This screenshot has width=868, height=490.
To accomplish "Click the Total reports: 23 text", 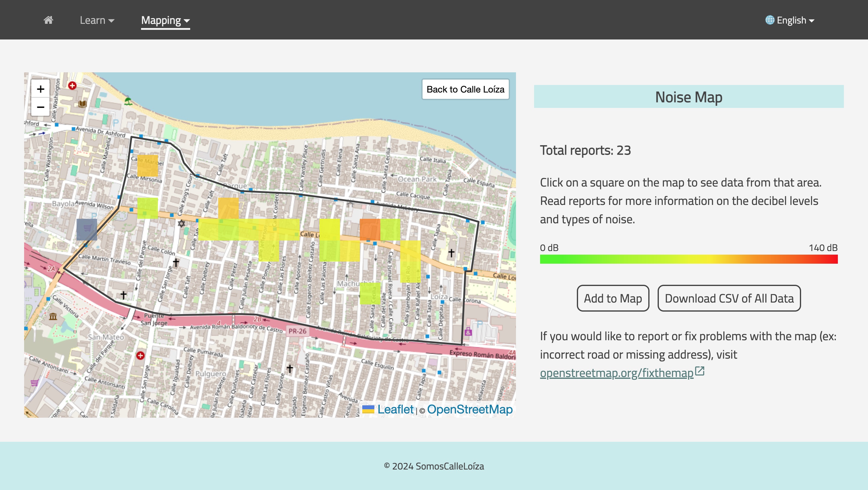I will coord(585,150).
